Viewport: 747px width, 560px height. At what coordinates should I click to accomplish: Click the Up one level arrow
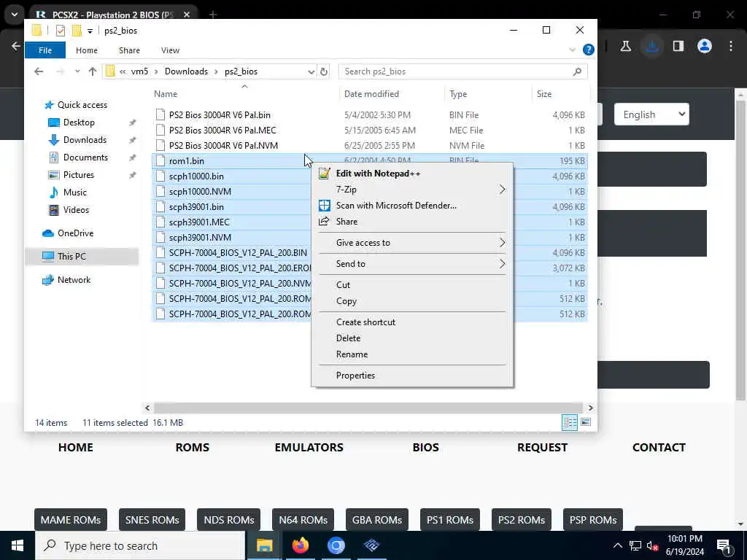[93, 71]
